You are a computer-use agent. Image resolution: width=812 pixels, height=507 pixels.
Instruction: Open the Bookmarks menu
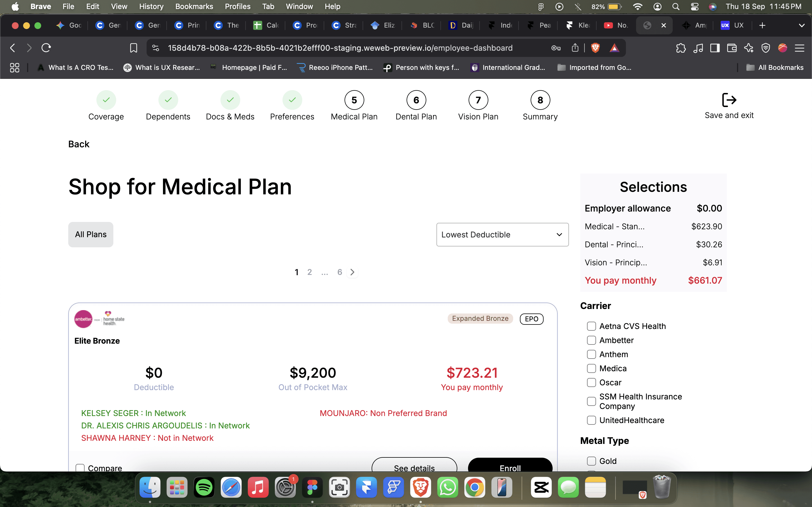click(194, 6)
